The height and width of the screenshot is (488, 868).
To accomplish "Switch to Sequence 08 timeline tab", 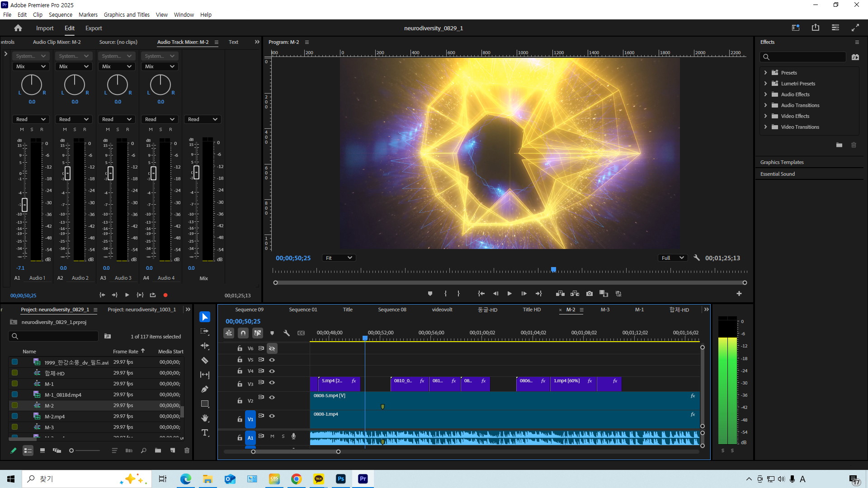I will (392, 310).
